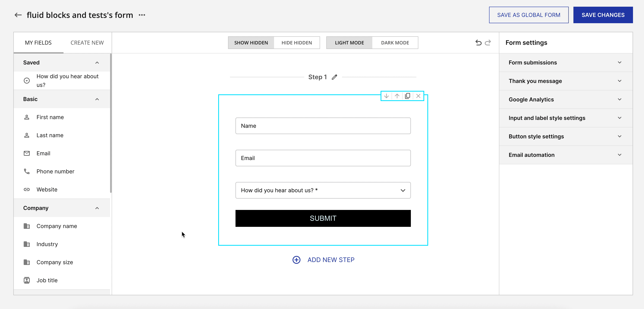Move the selected block down with the arrow icon
Screen dimensions: 644x309
tap(386, 96)
